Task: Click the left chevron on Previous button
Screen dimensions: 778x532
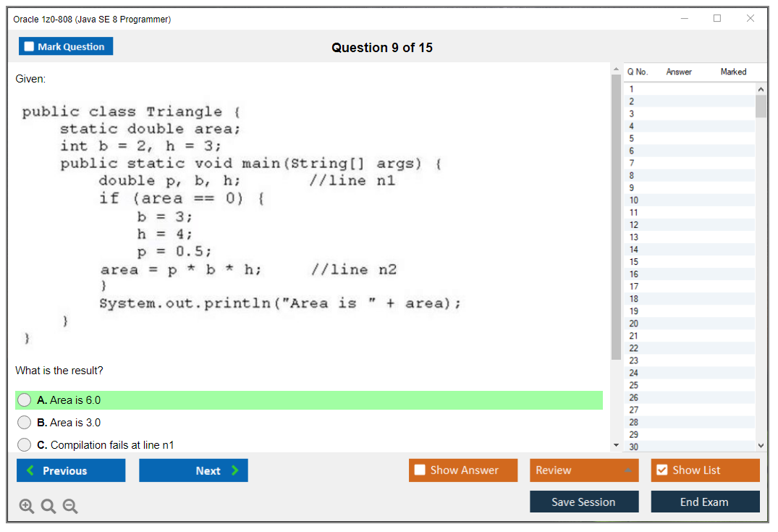Action: tap(30, 470)
